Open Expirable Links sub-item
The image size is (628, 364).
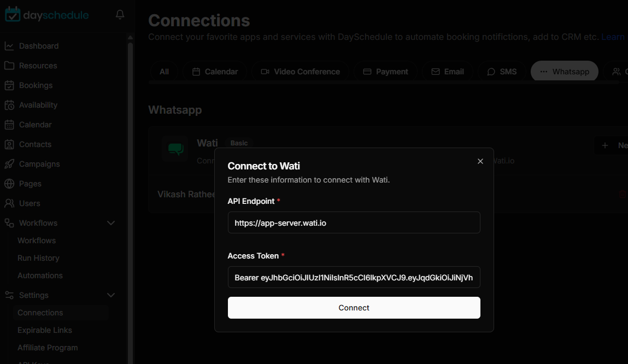(x=45, y=330)
